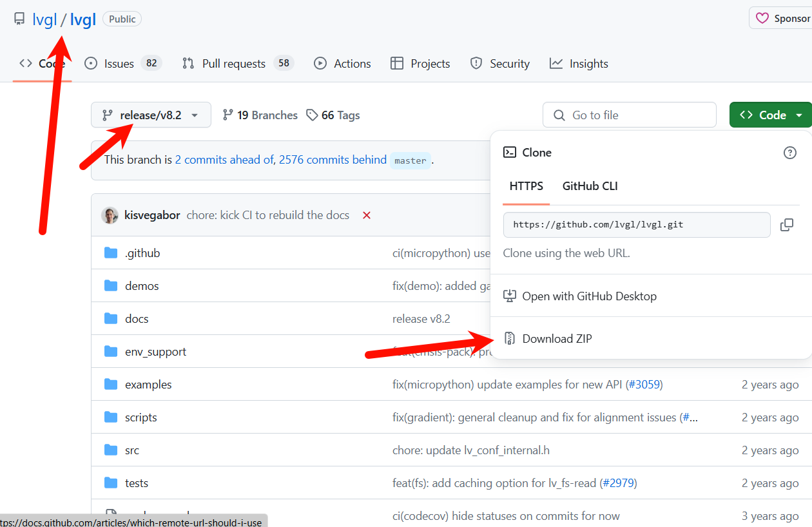Click the red failed CI status icon
Screen dimensions: 812x527
pos(367,215)
